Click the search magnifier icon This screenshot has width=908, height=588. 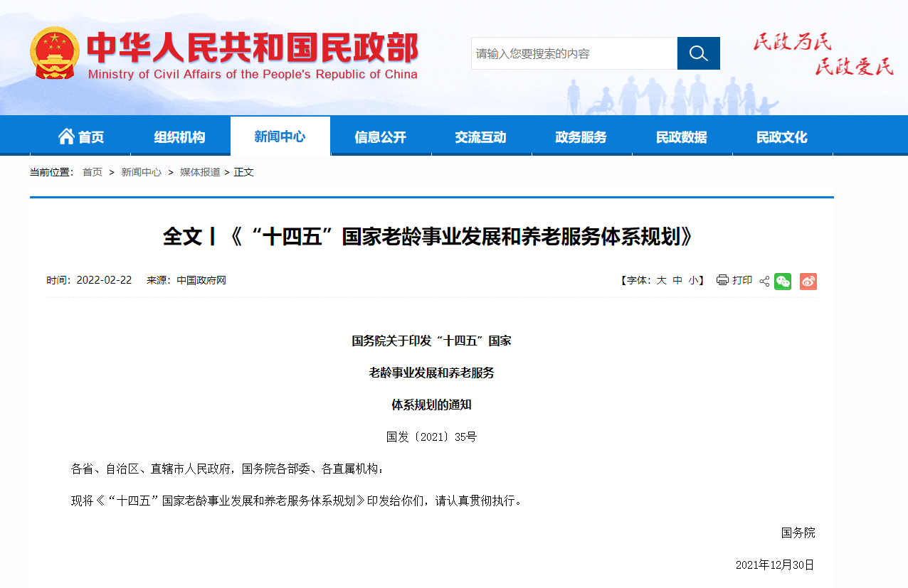pos(697,53)
